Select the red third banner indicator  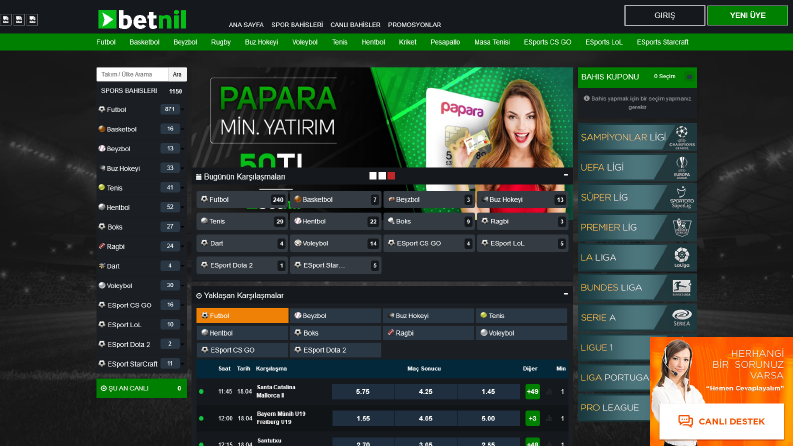click(x=391, y=176)
